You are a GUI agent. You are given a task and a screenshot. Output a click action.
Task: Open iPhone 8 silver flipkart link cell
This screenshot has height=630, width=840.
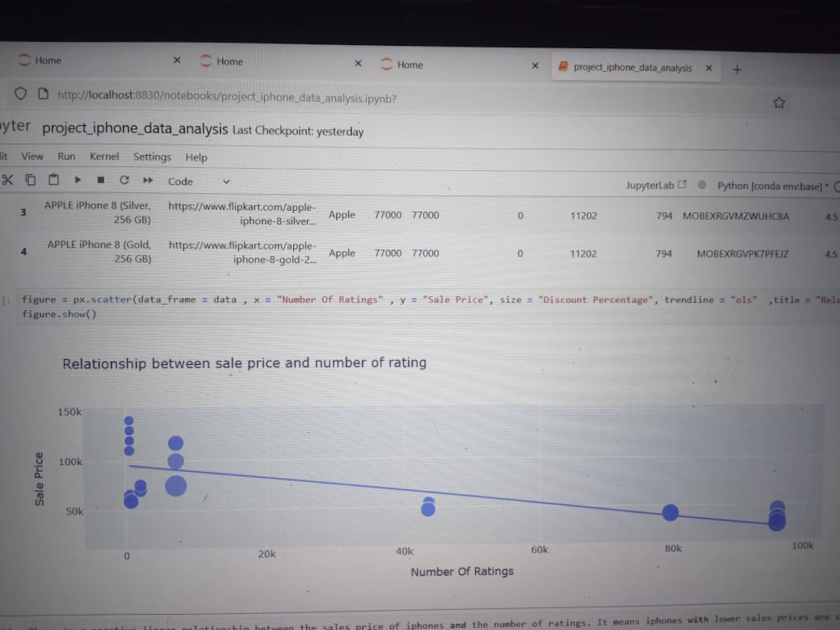point(242,214)
